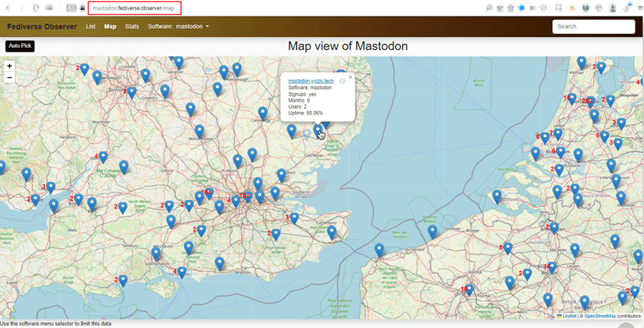Zoom out of the map

coord(9,77)
